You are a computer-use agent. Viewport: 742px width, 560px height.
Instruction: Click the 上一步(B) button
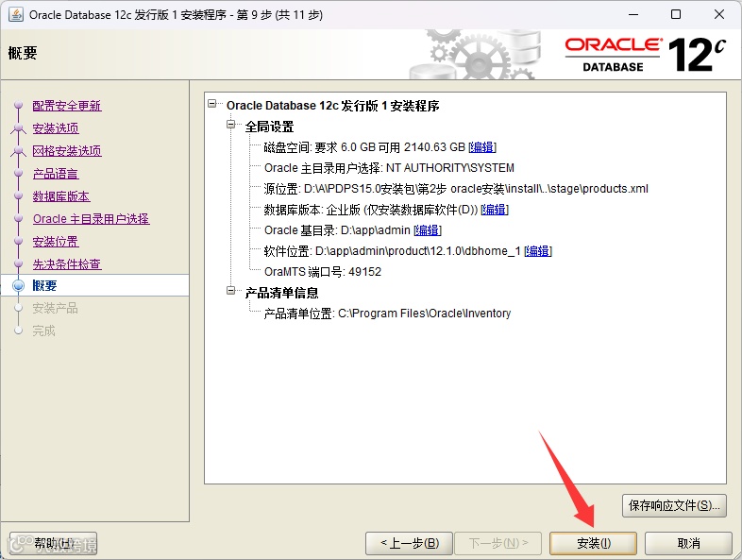tap(410, 543)
